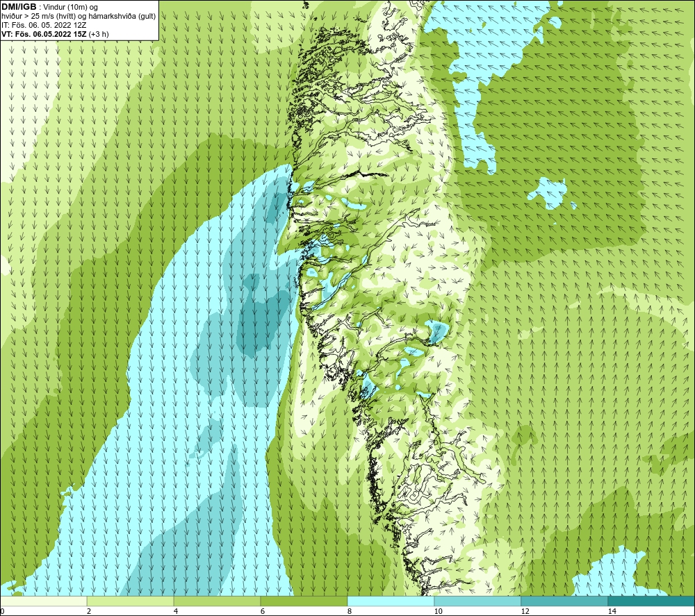Click the 4–6 m/s green legend swatch
The image size is (695, 616).
click(x=217, y=601)
